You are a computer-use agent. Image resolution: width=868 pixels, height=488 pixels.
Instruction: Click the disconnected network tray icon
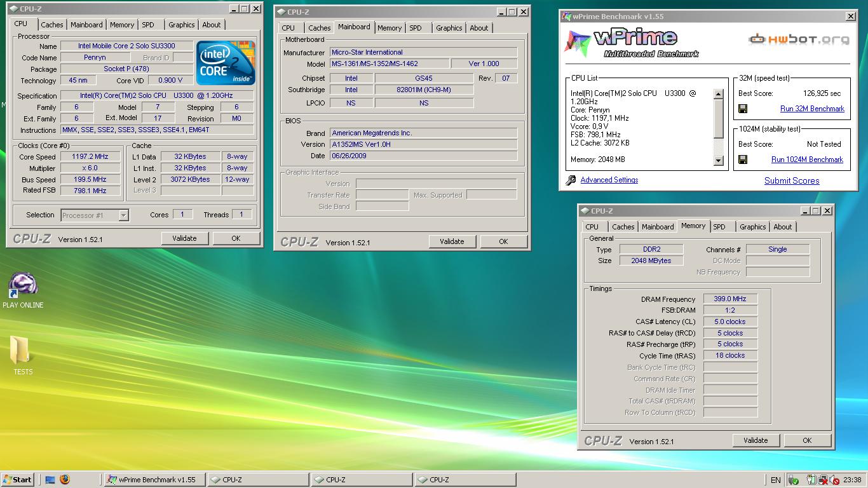(x=823, y=480)
